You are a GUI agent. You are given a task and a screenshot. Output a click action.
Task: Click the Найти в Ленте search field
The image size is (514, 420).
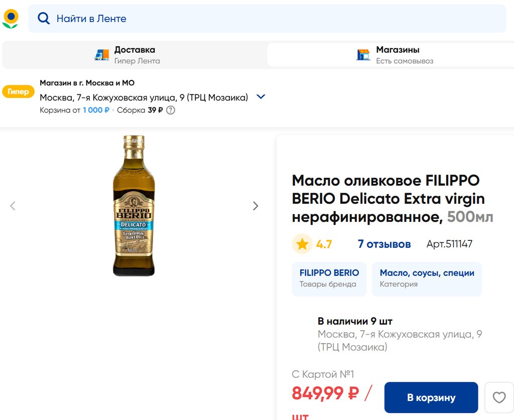tap(271, 19)
